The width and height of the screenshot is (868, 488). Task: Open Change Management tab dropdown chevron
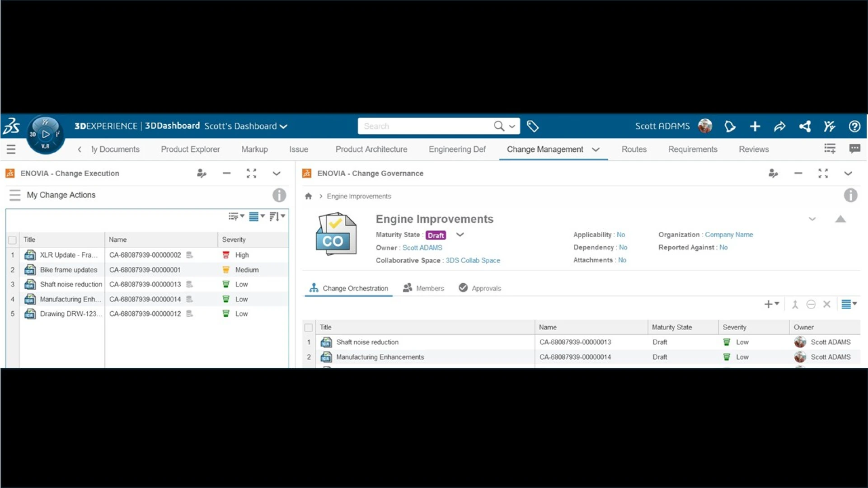tap(596, 150)
